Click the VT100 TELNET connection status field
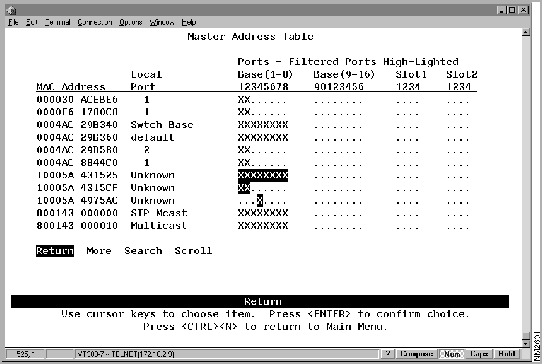The height and width of the screenshot is (364, 542). pyautogui.click(x=226, y=354)
